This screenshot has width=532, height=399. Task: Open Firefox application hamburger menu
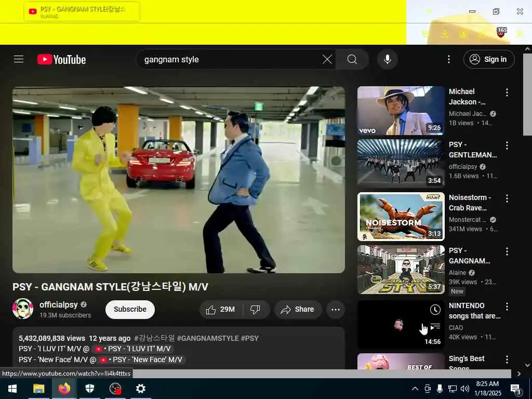520,34
